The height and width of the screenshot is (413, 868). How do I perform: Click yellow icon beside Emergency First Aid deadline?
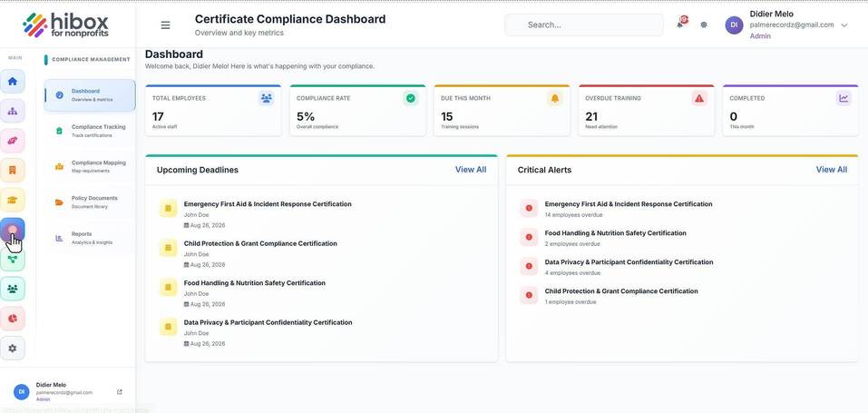[x=168, y=208]
